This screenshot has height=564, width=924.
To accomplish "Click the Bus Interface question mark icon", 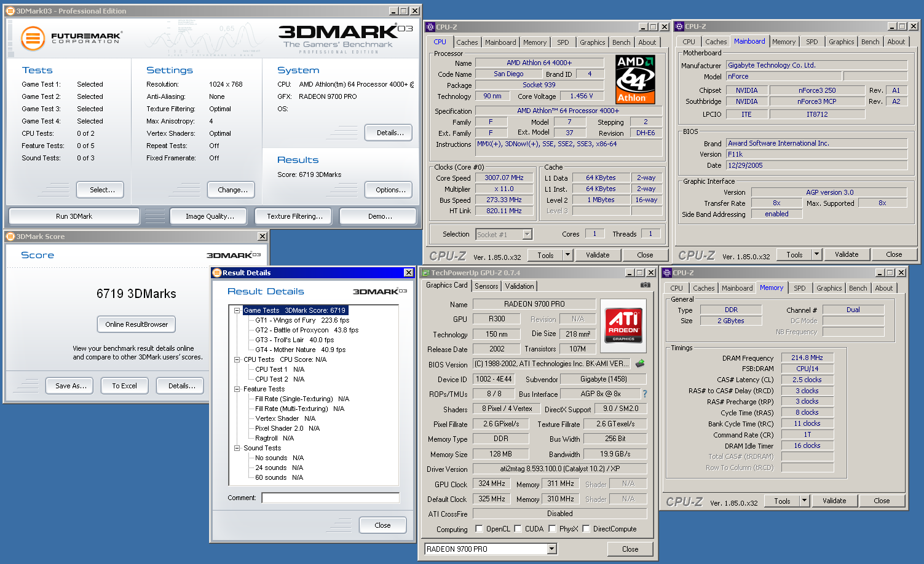I will coord(645,394).
